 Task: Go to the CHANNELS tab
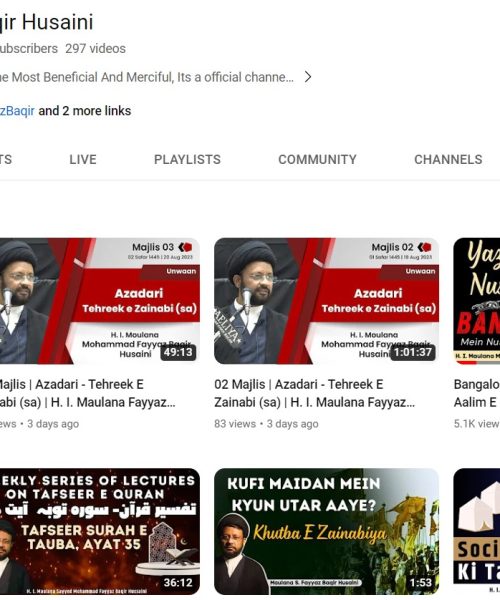448,160
